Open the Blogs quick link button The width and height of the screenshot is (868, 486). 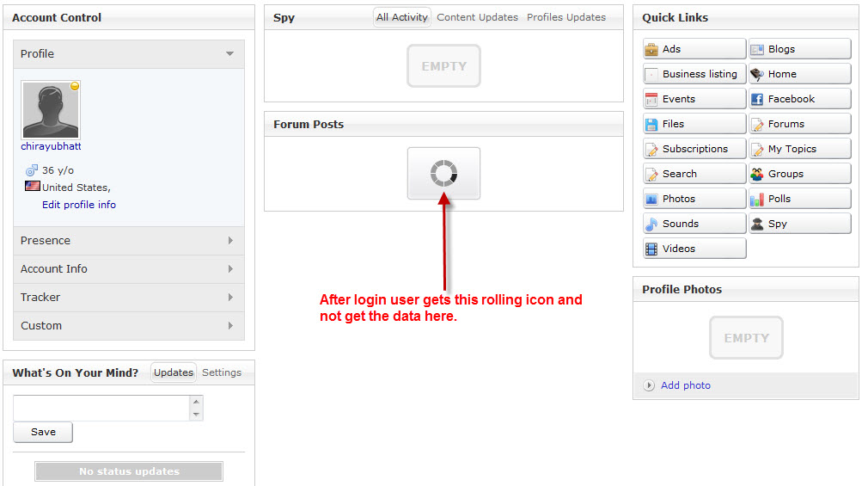point(800,49)
